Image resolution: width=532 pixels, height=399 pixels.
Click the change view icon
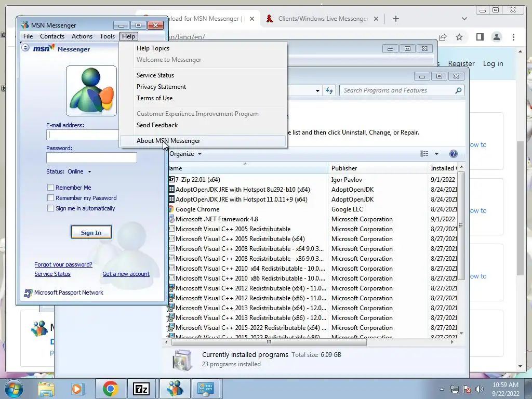pos(424,154)
